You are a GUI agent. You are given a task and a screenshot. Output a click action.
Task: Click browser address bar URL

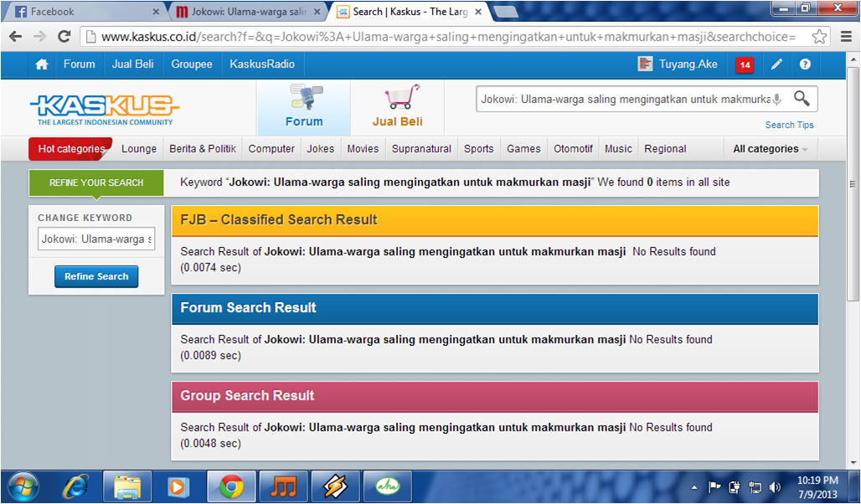click(x=447, y=37)
